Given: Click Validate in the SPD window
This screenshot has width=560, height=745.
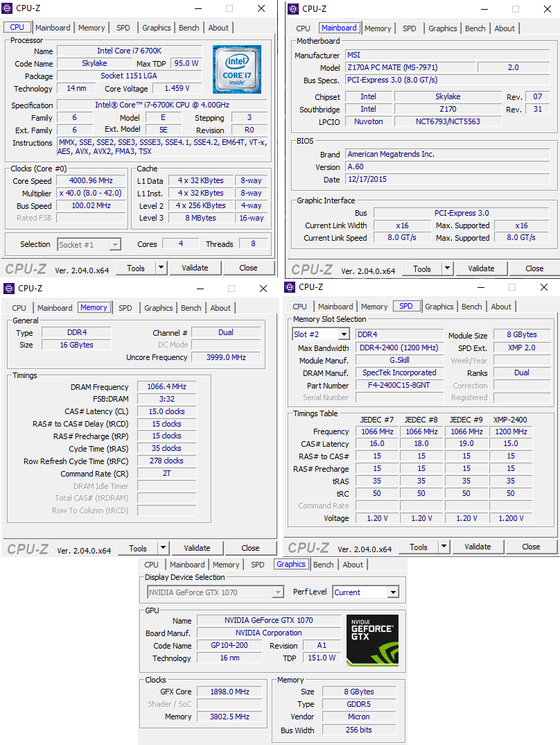Looking at the screenshot, I should click(478, 547).
